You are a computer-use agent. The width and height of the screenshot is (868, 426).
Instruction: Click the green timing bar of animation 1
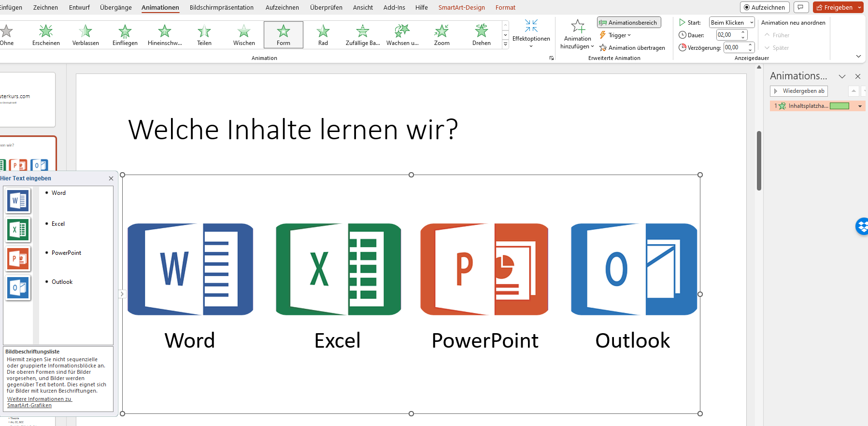pyautogui.click(x=839, y=106)
